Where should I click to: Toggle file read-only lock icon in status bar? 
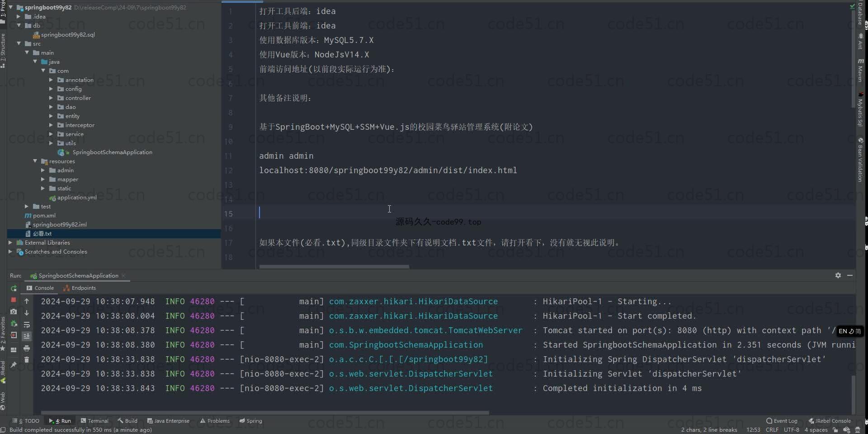pyautogui.click(x=835, y=430)
